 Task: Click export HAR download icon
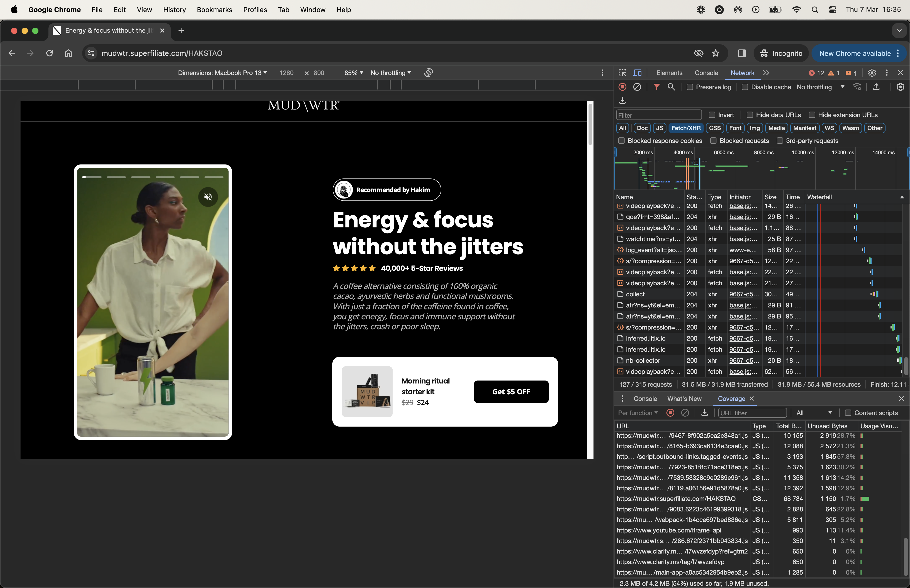pyautogui.click(x=622, y=101)
